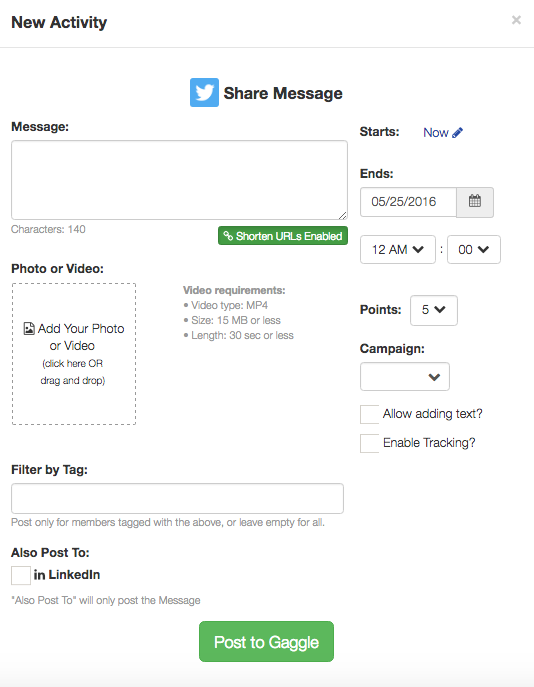Check the Enable Tracking option
The image size is (534, 687).
point(369,443)
